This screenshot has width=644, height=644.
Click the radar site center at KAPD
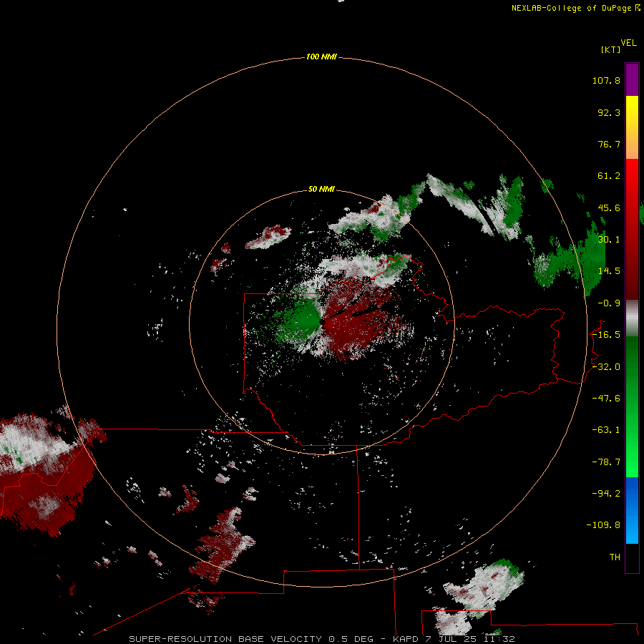click(x=323, y=323)
